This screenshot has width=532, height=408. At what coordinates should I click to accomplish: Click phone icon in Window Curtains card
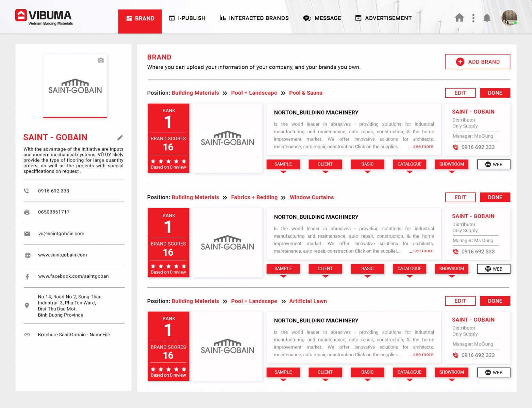click(455, 252)
